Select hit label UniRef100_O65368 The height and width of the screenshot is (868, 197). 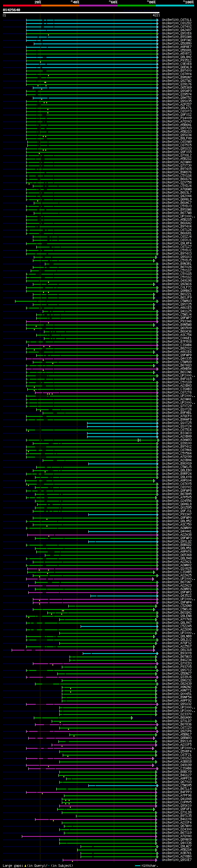tap(176, 555)
